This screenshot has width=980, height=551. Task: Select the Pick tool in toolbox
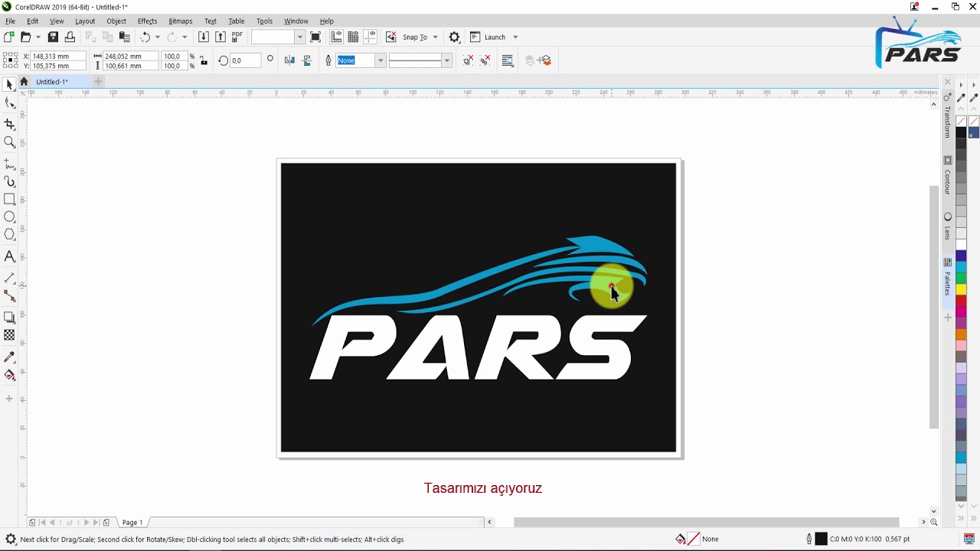tap(9, 84)
